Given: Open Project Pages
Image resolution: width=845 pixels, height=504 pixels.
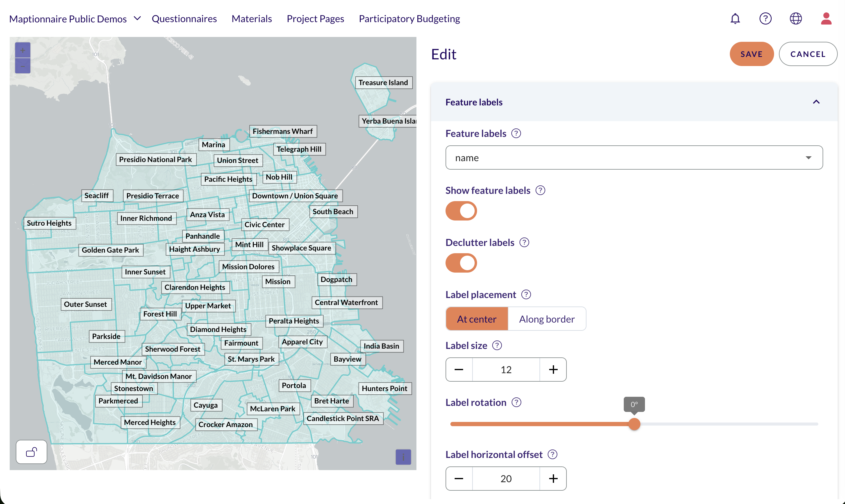Looking at the screenshot, I should tap(315, 19).
